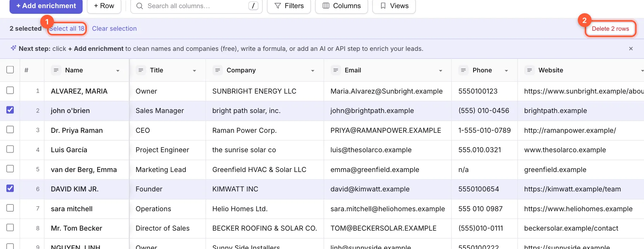Click the sparkle icon beside Next step
The image size is (644, 249).
click(x=13, y=48)
